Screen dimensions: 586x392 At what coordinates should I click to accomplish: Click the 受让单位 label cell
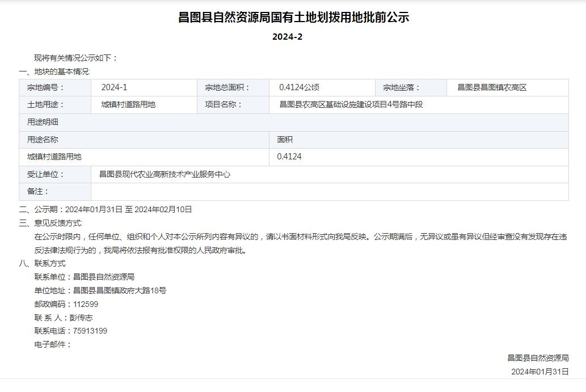click(55, 175)
